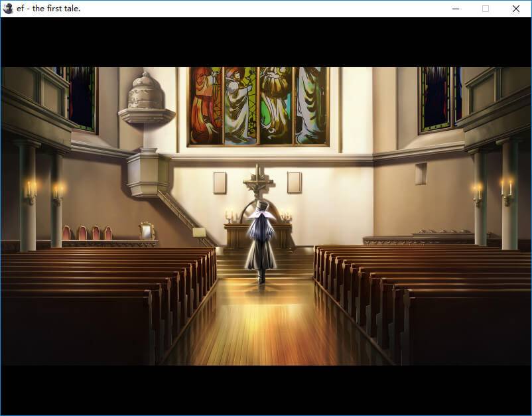Click the sunlit wooden floor of the aisle
532x416 pixels.
(x=265, y=325)
